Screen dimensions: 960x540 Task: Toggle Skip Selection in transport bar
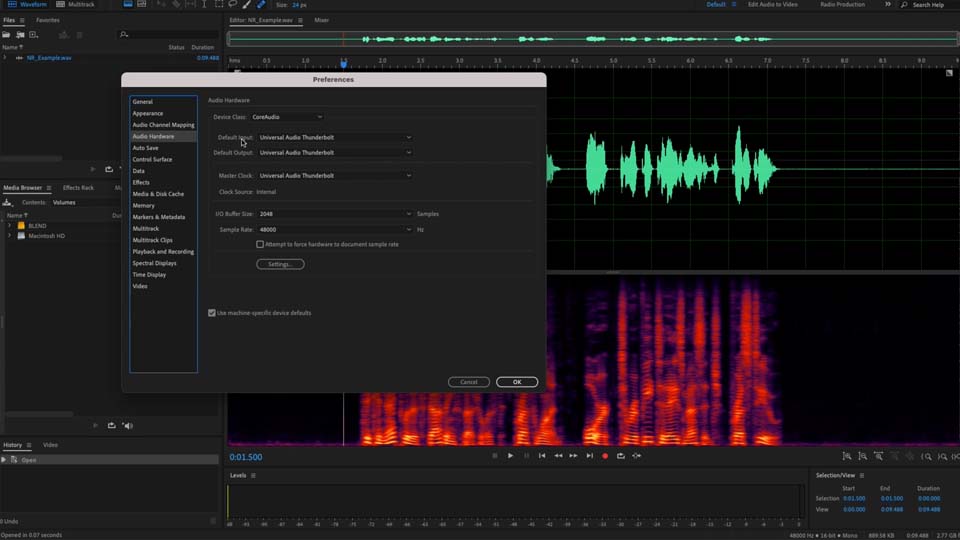tap(637, 456)
